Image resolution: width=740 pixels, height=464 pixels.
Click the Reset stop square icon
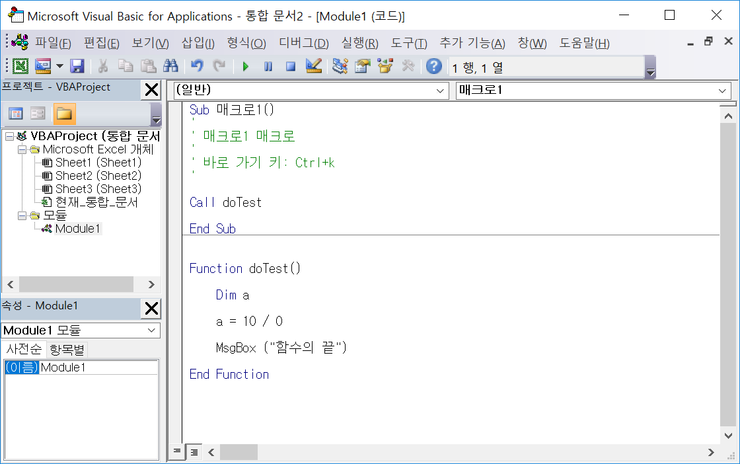click(290, 66)
